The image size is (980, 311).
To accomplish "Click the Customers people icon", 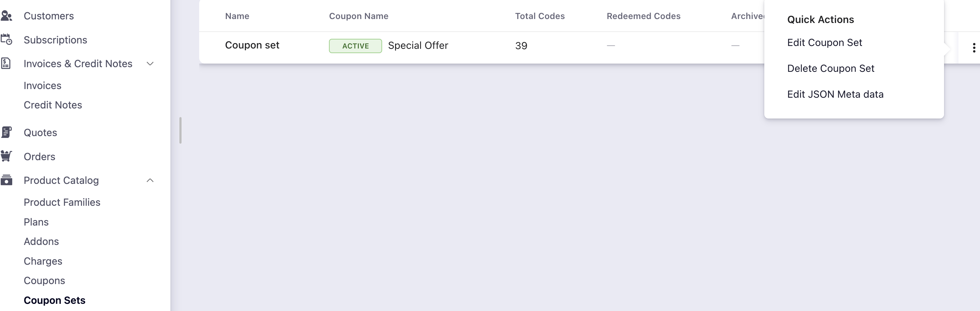I will click(x=6, y=16).
